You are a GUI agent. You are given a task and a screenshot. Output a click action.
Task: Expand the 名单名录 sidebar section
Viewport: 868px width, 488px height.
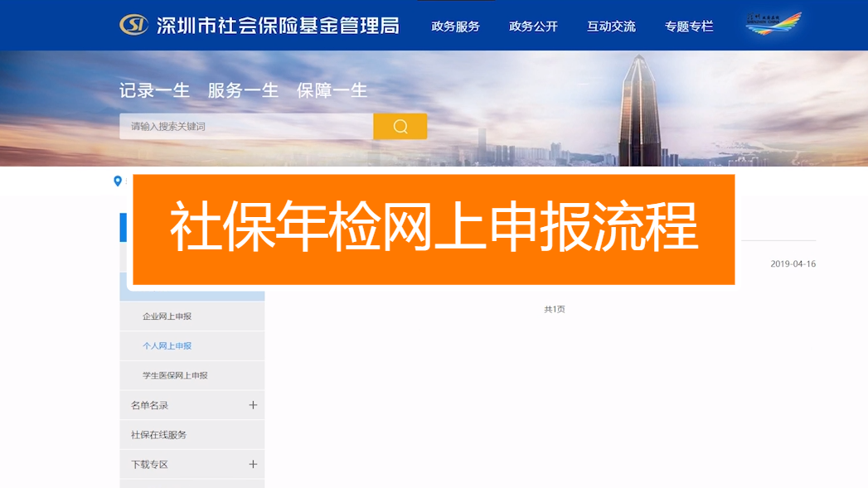coord(192,405)
